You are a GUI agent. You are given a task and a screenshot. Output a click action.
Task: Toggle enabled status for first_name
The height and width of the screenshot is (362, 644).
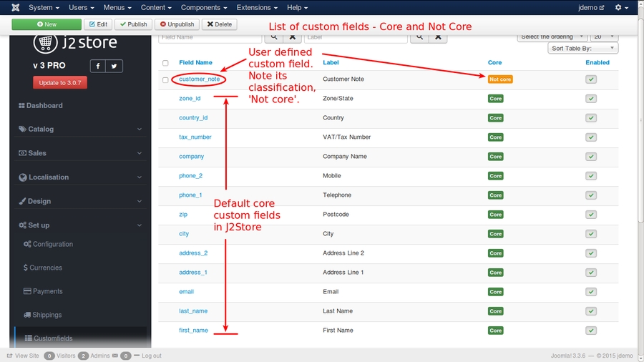tap(591, 331)
